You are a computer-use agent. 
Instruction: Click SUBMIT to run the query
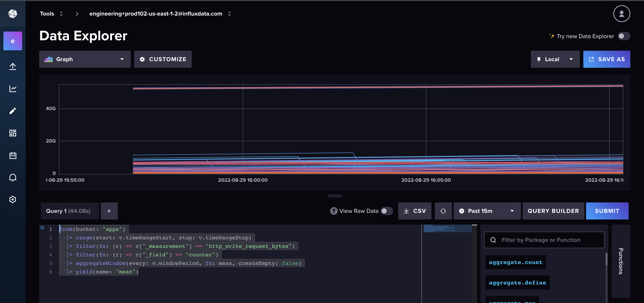(x=607, y=211)
